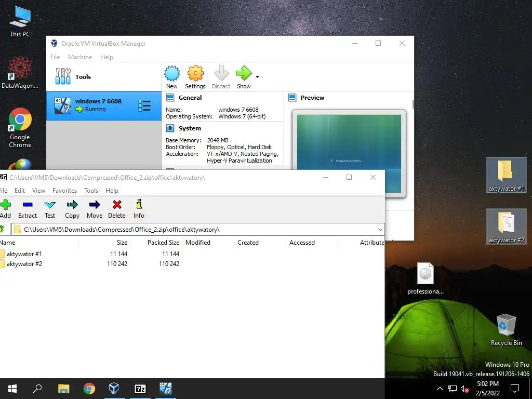Sort by the Packed Size column header
Image resolution: width=532 pixels, height=399 pixels.
point(156,242)
